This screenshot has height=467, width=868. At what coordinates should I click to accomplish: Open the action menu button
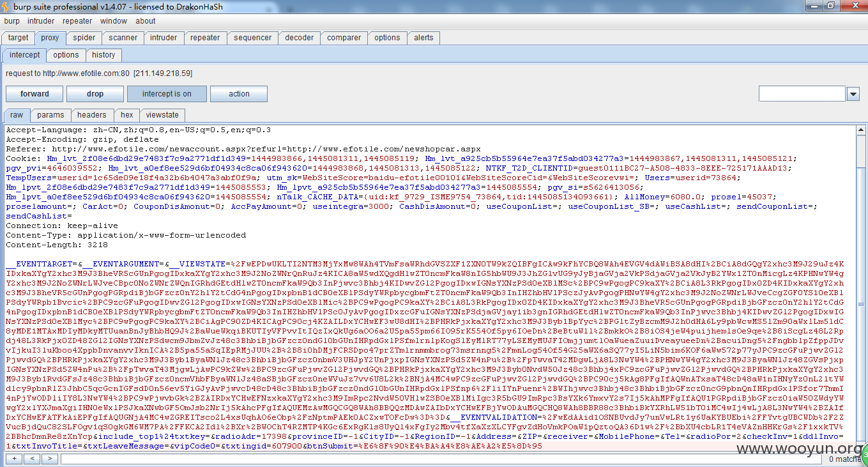(x=239, y=94)
